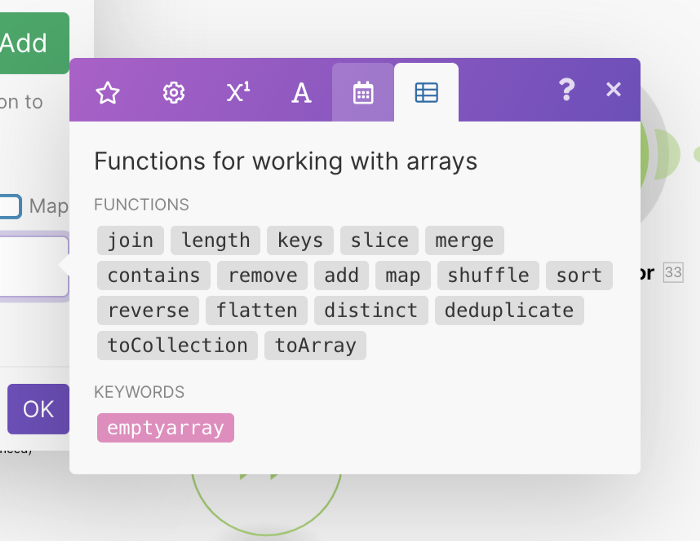This screenshot has width=700, height=541.
Task: Insert the map function
Action: (x=403, y=275)
